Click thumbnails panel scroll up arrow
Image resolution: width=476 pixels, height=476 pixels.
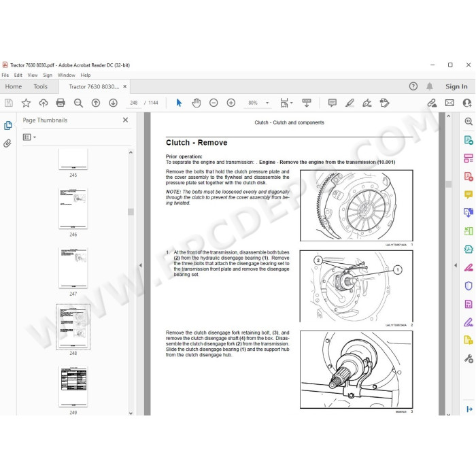point(131,152)
